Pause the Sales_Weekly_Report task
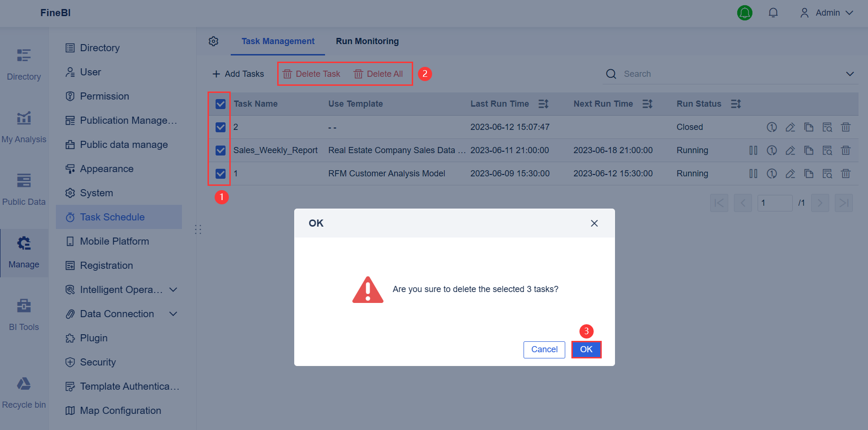 point(754,150)
